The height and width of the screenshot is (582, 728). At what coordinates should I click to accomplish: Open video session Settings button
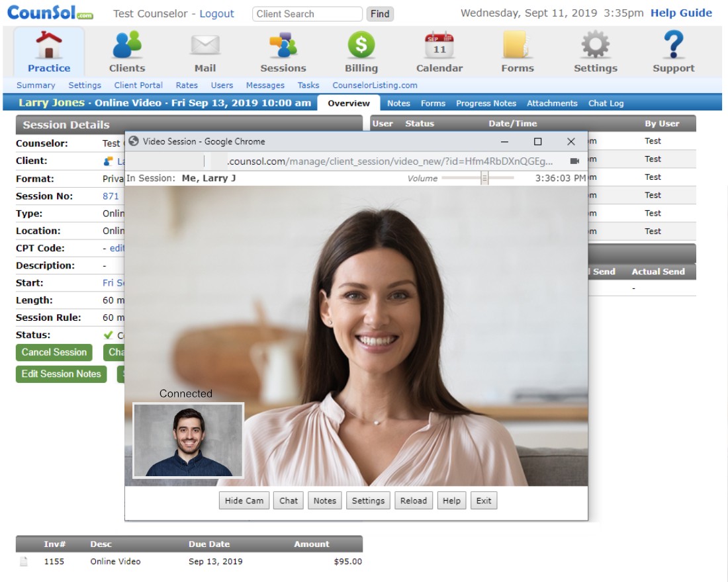(x=368, y=501)
